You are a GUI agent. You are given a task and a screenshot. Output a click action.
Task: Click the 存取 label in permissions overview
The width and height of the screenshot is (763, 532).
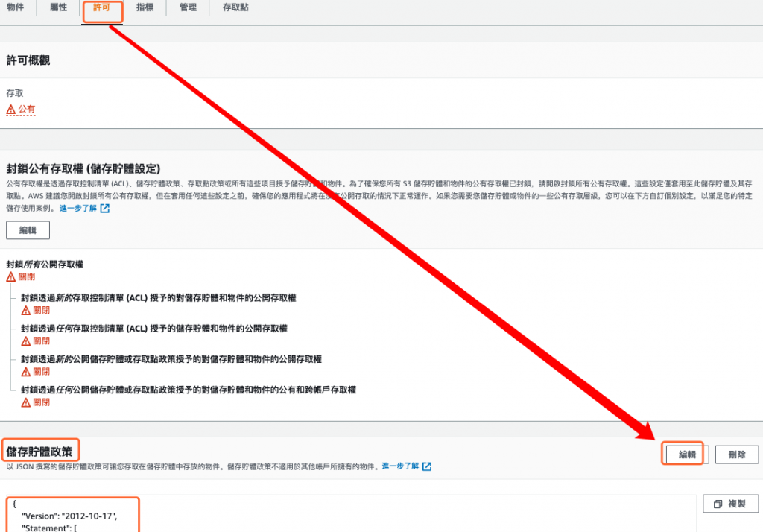point(15,93)
